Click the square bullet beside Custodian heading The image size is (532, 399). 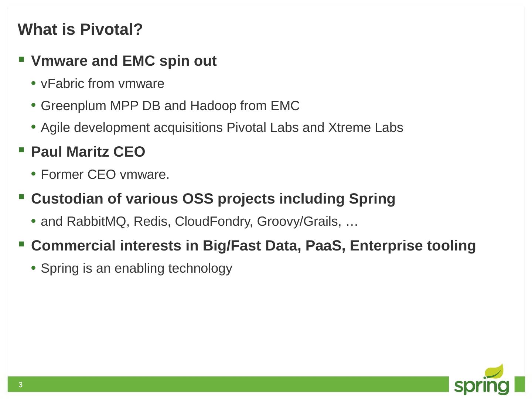click(x=21, y=197)
